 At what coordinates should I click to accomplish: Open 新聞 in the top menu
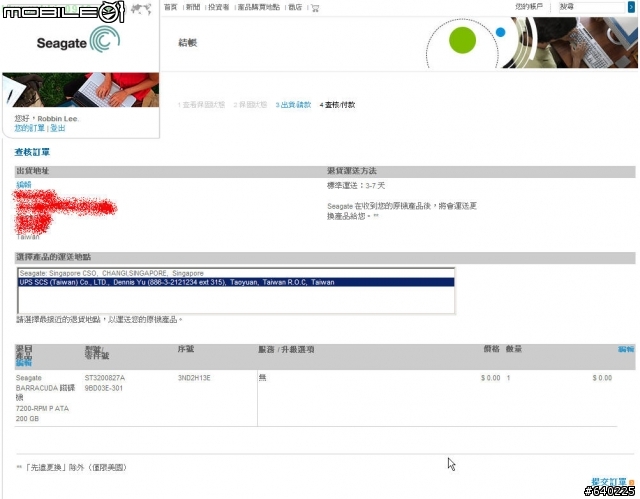click(x=193, y=7)
